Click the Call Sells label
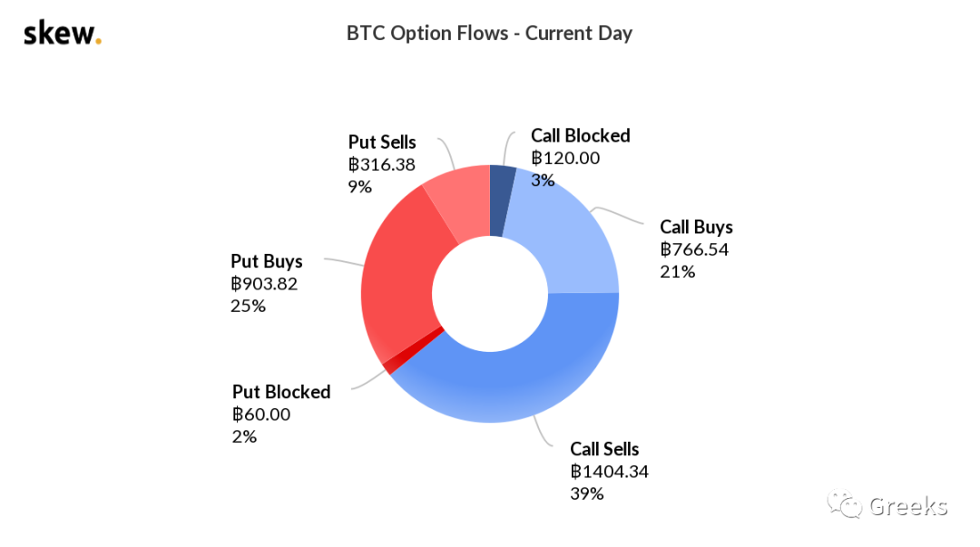The image size is (980, 547). pos(604,449)
